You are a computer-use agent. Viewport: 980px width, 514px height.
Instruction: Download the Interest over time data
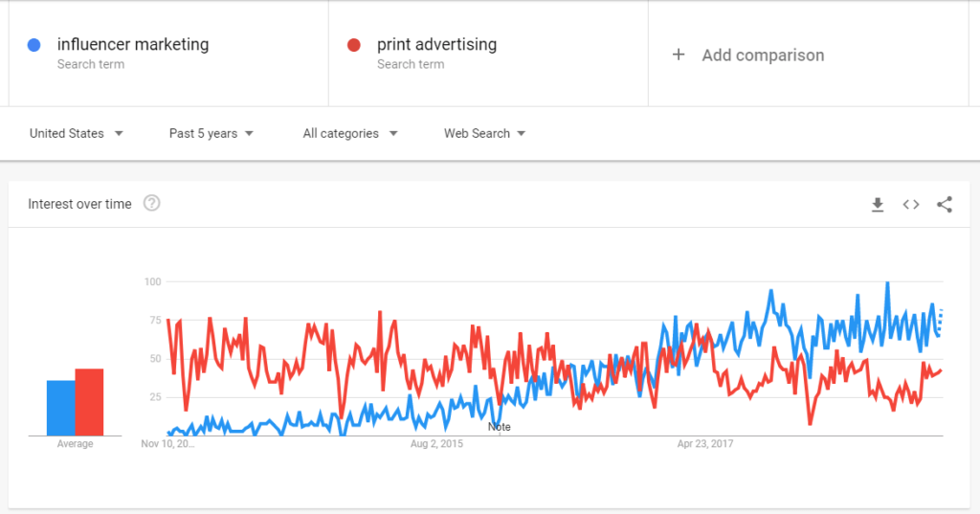(x=878, y=205)
